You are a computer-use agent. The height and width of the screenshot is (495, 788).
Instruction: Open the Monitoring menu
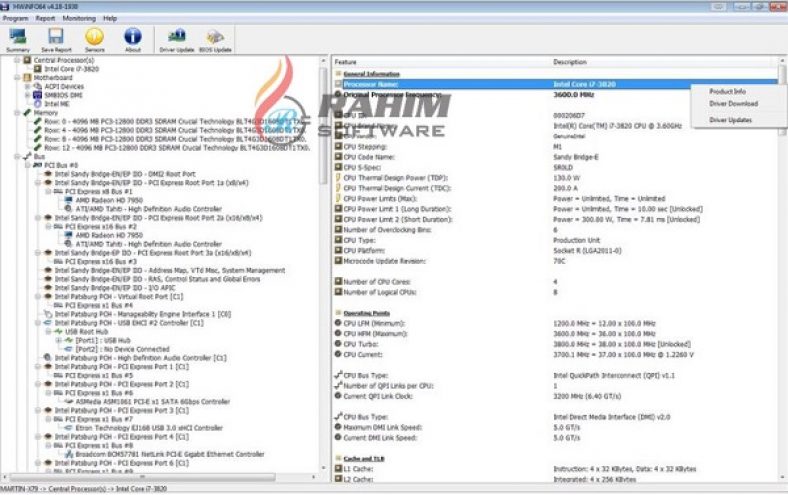(79, 18)
